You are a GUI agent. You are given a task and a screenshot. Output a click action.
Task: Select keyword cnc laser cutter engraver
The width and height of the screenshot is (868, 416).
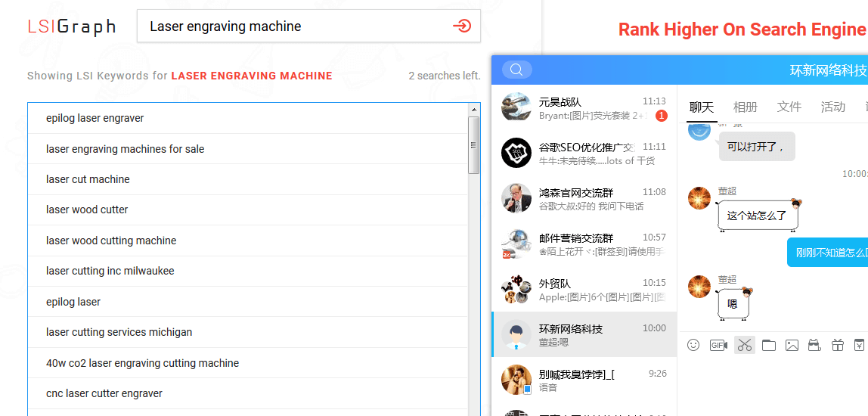coord(248,394)
